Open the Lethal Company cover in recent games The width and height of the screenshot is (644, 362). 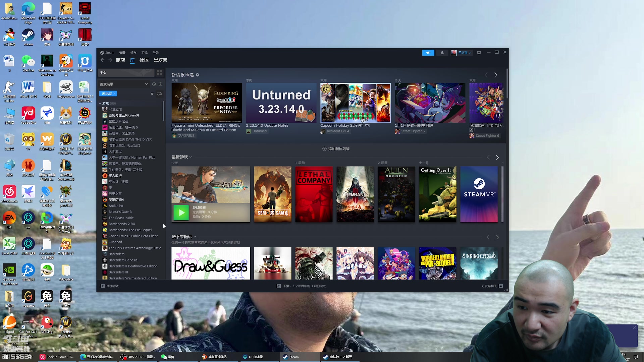[x=314, y=194]
